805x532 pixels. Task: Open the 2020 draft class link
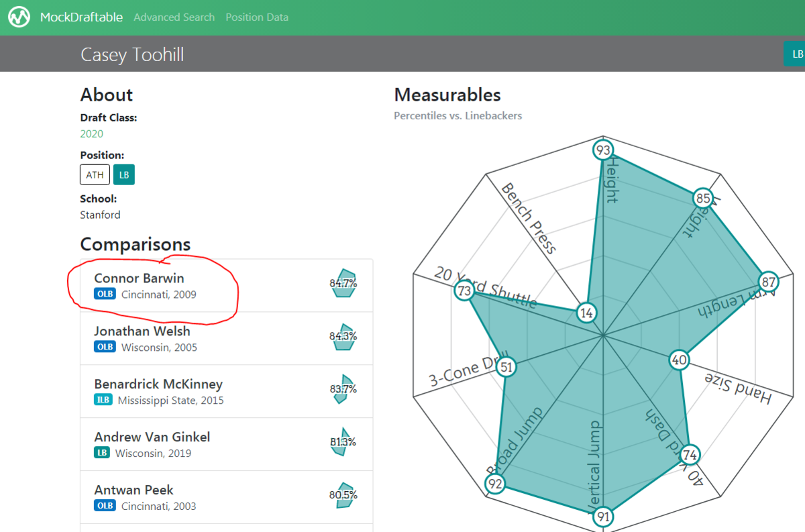(92, 134)
